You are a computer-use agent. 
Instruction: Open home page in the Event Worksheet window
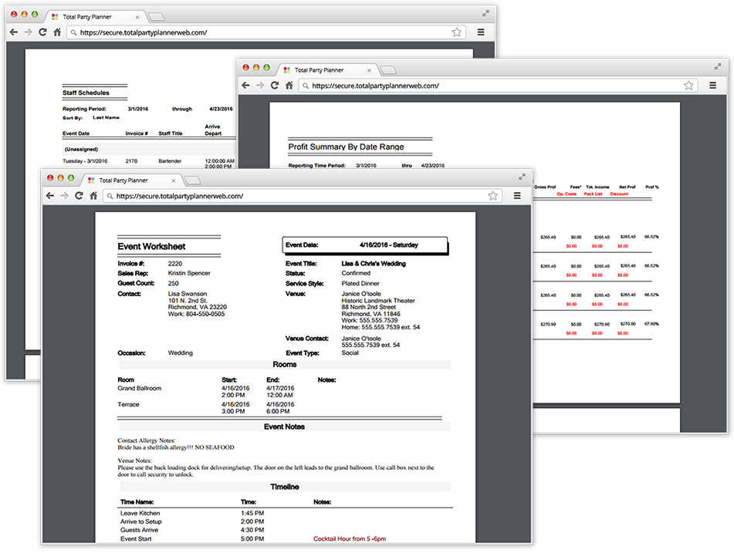93,196
